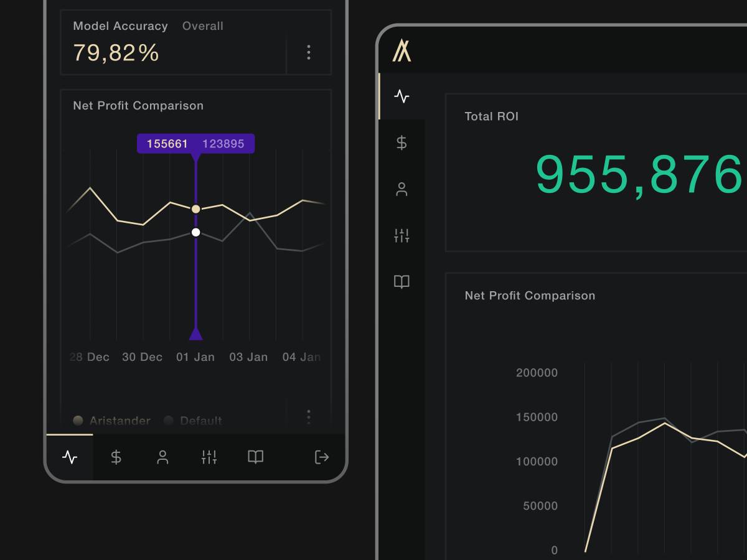Click the 150000 y-axis label
Image resolution: width=747 pixels, height=560 pixels.
click(537, 417)
